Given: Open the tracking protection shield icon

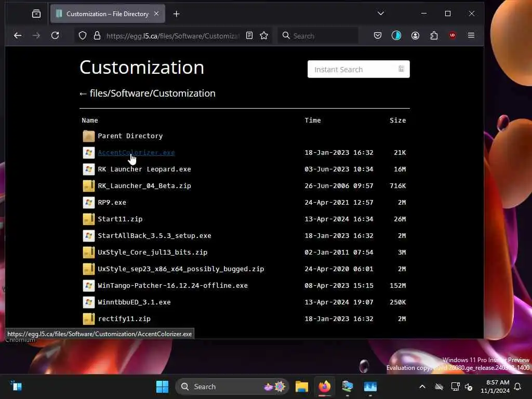Looking at the screenshot, I should [83, 35].
